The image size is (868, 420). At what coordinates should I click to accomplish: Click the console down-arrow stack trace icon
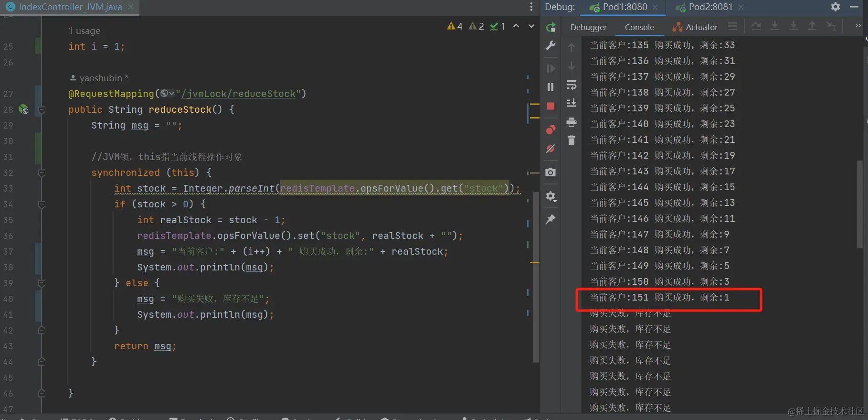(x=571, y=66)
